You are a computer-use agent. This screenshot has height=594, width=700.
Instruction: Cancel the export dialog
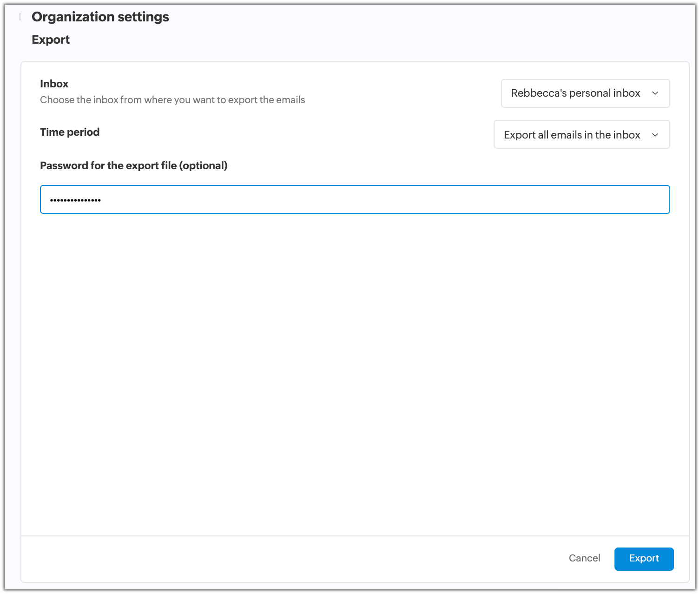tap(584, 558)
